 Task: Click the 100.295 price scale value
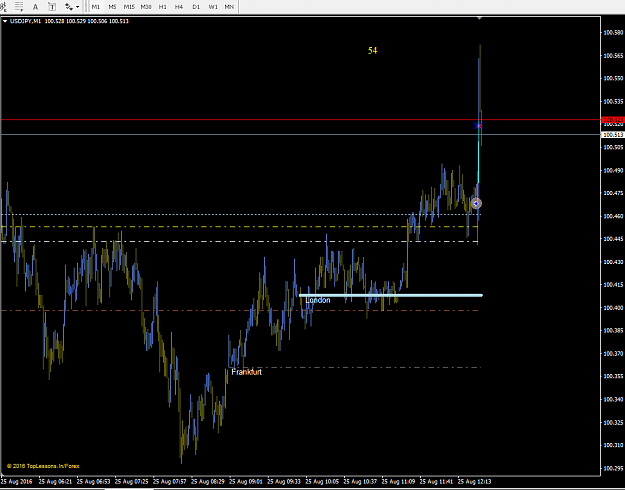614,468
